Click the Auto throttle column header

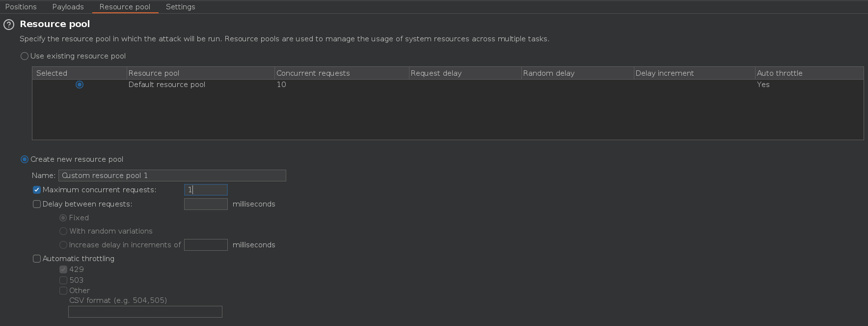tap(779, 73)
